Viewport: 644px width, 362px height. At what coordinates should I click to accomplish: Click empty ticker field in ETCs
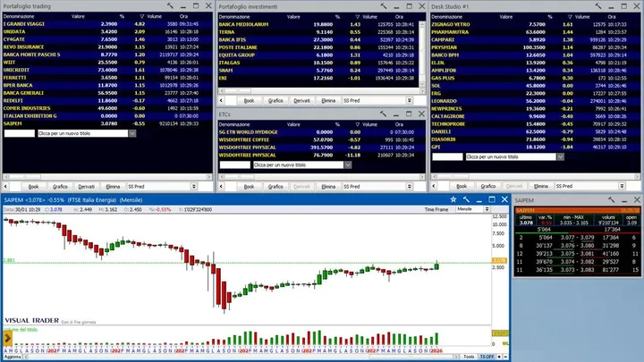(x=235, y=165)
